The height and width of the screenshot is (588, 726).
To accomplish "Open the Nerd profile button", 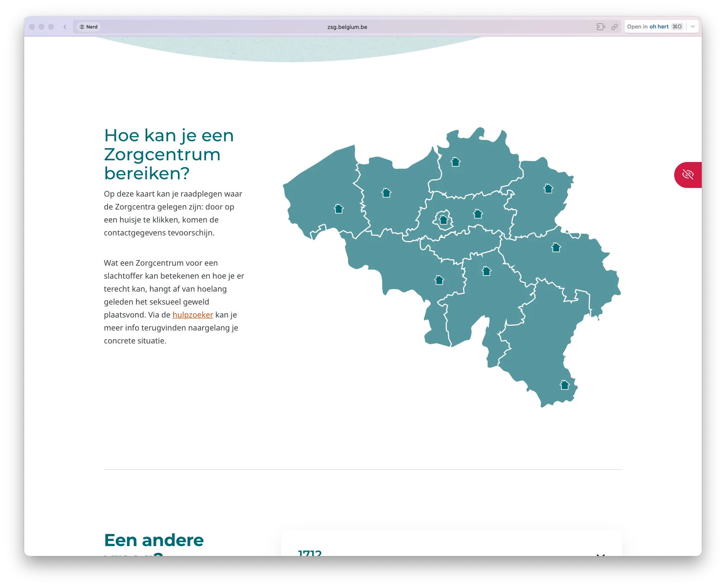I will [89, 27].
